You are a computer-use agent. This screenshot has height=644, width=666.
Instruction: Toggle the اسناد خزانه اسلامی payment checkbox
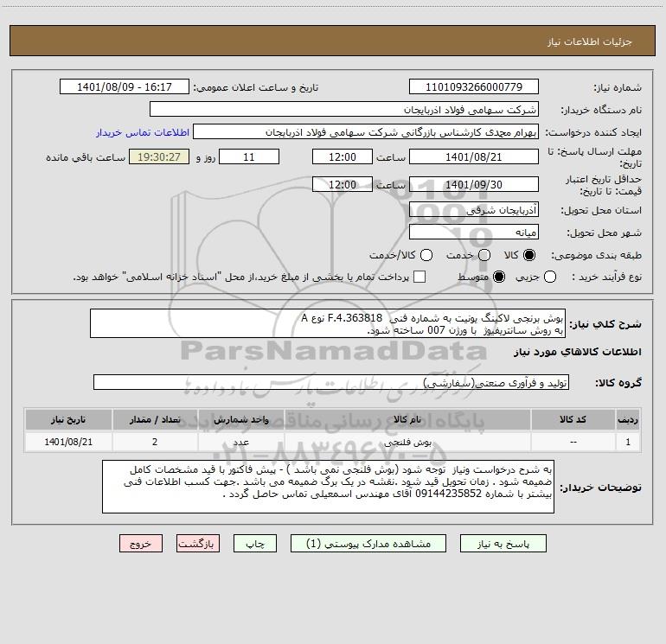tap(419, 277)
